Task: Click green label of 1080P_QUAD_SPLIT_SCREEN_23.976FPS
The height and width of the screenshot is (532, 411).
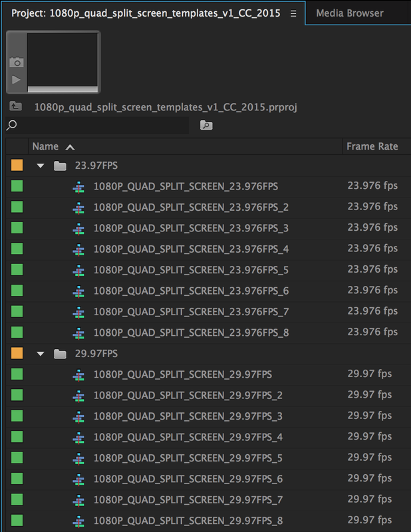Action: [x=17, y=186]
